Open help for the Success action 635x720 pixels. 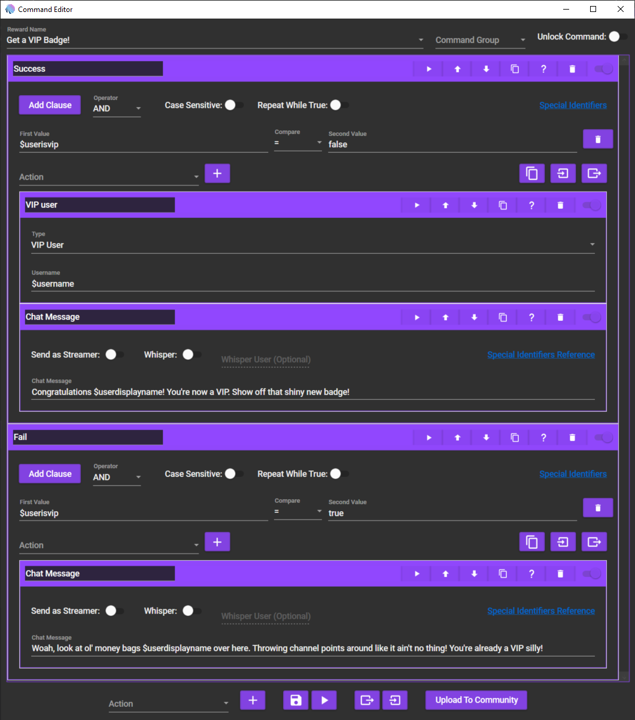543,69
